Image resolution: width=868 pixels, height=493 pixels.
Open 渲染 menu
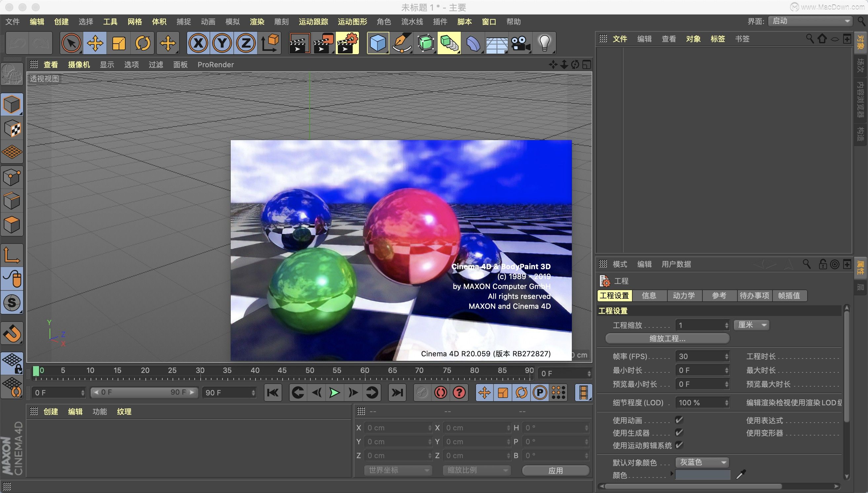pos(257,22)
